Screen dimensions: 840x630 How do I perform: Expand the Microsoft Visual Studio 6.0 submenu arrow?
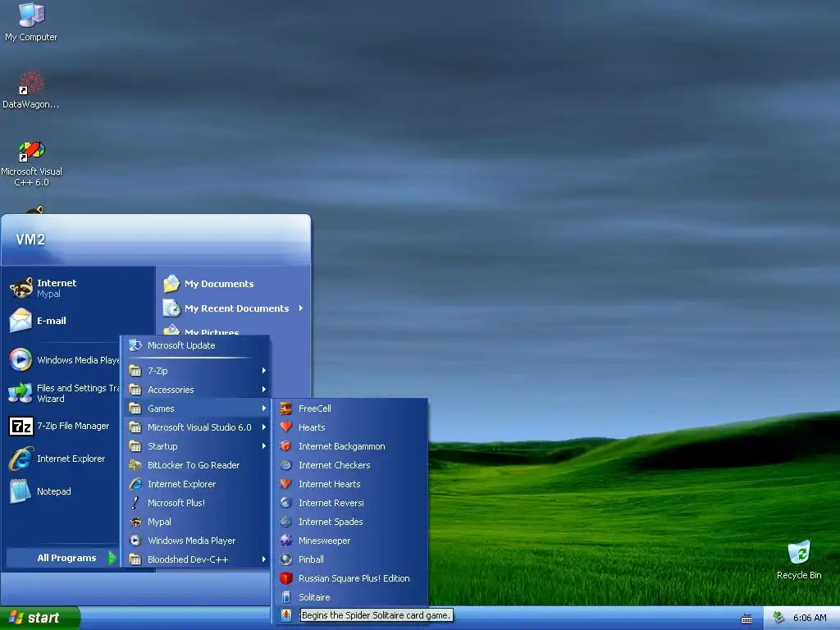click(263, 427)
